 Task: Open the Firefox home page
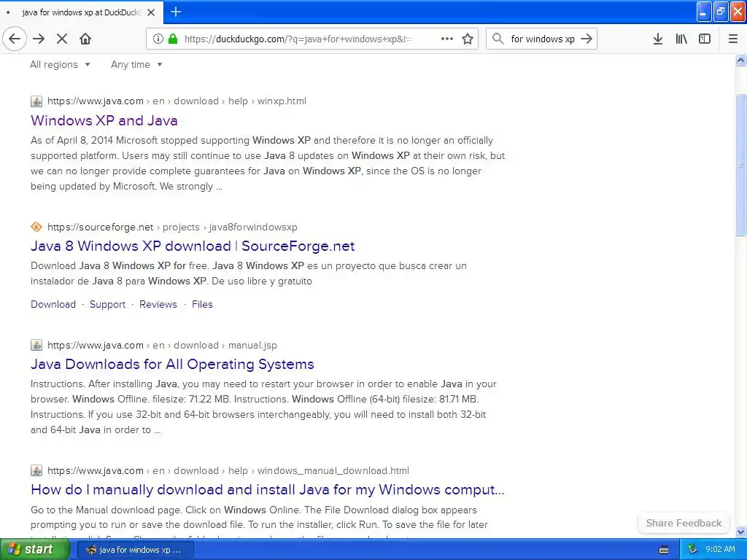tap(85, 39)
